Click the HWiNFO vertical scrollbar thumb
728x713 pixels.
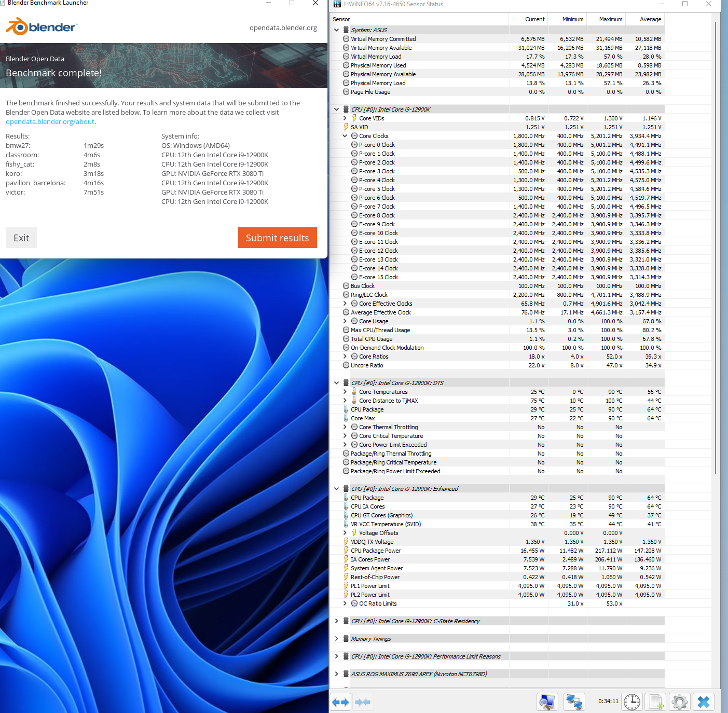tap(716, 248)
